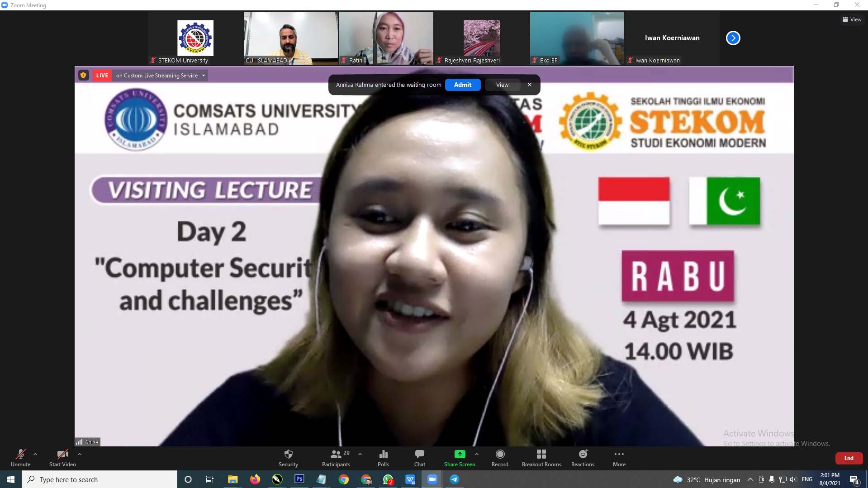Viewport: 868px width, 488px height.
Task: Click the red LIVE indicator
Action: (x=102, y=76)
